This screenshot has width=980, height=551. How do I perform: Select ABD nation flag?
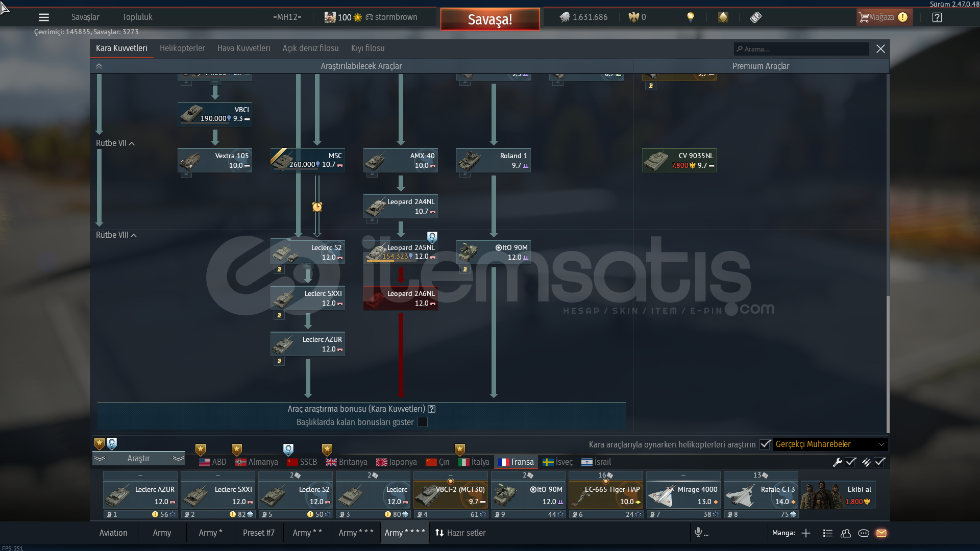coord(213,462)
